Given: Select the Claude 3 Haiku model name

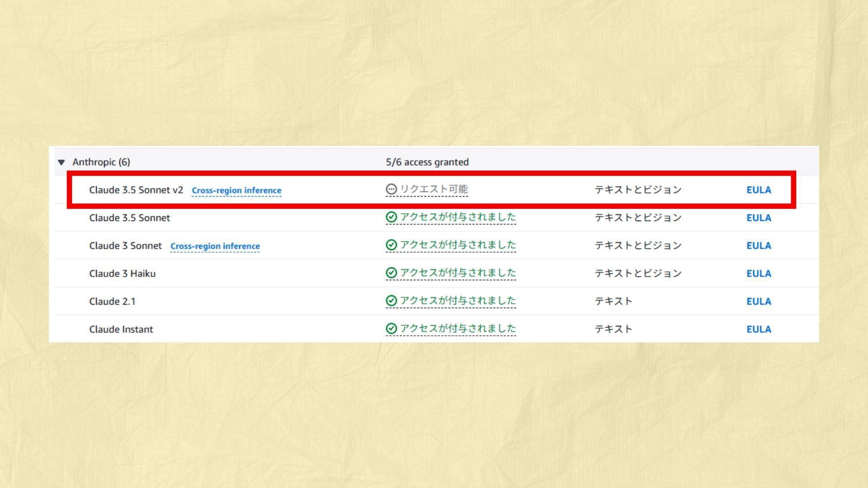Looking at the screenshot, I should pos(123,273).
